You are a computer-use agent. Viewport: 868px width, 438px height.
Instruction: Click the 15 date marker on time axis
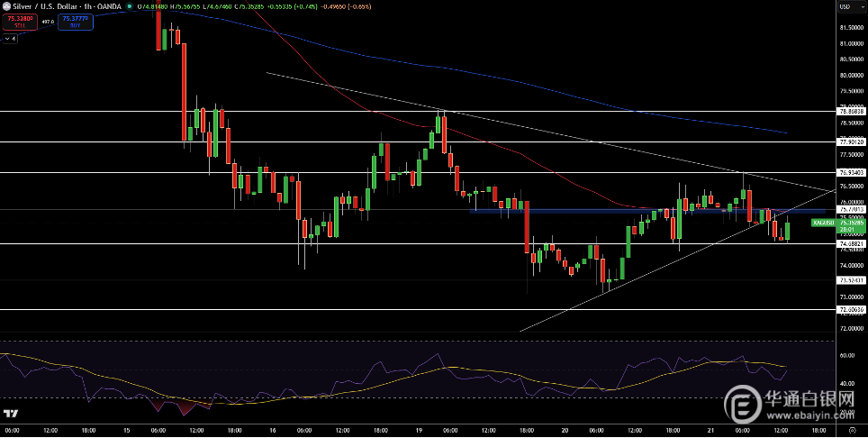click(x=126, y=430)
